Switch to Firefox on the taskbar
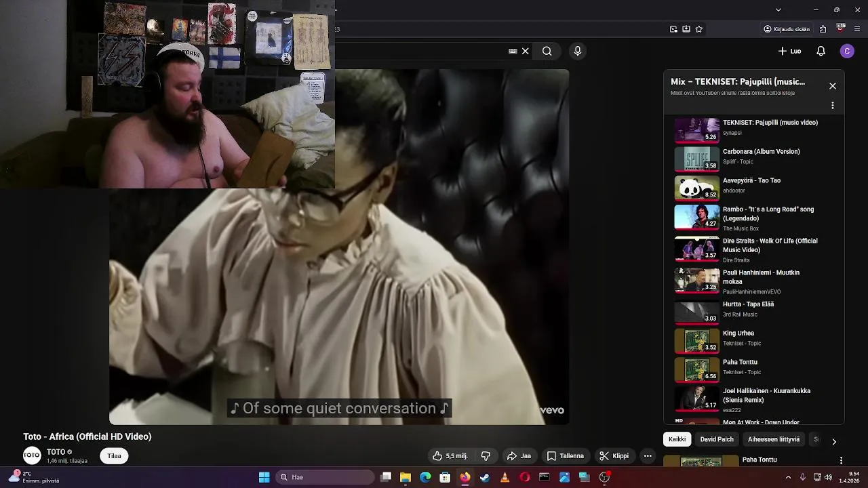This screenshot has width=868, height=488. coord(465,477)
